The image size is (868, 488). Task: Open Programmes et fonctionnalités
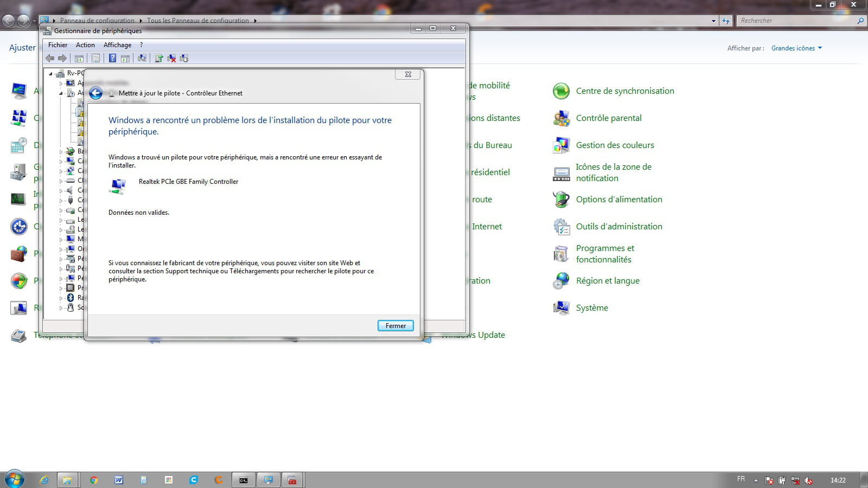[605, 254]
